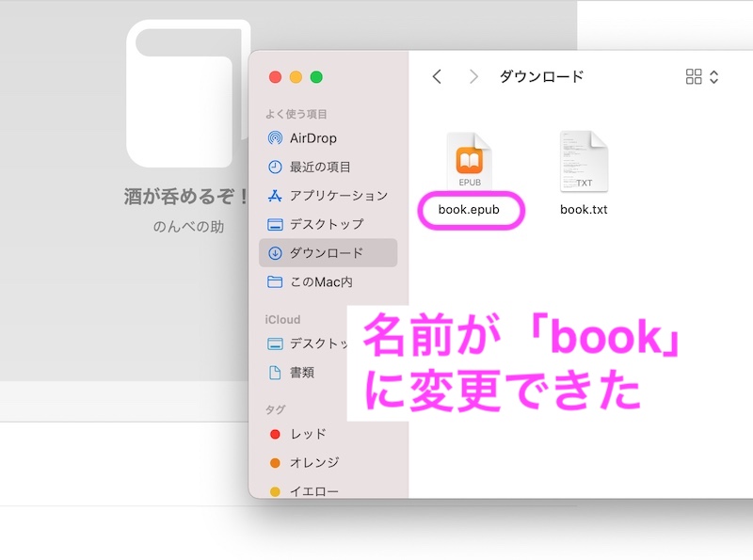This screenshot has width=753, height=560.
Task: Go forward with the right chevron
Action: pos(473,77)
